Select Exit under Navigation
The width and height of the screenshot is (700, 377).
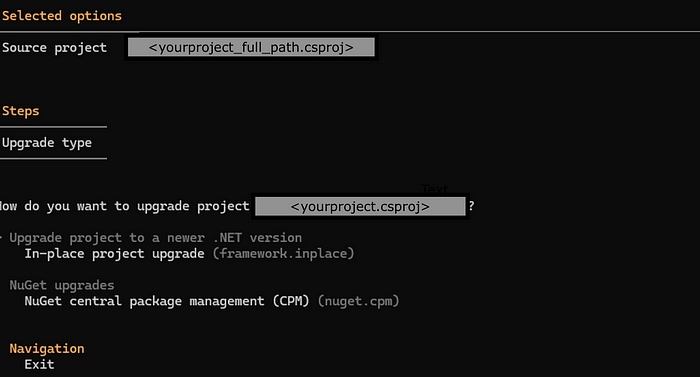39,364
